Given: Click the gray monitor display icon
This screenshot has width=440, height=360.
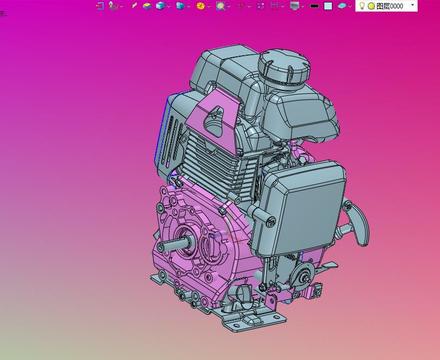Looking at the screenshot, I should (x=294, y=6).
